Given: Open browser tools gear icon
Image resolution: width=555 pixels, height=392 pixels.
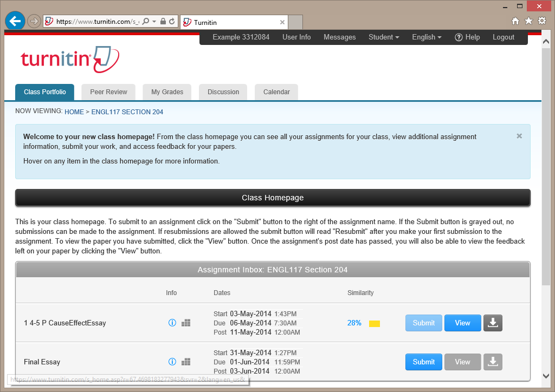Looking at the screenshot, I should pyautogui.click(x=541, y=21).
